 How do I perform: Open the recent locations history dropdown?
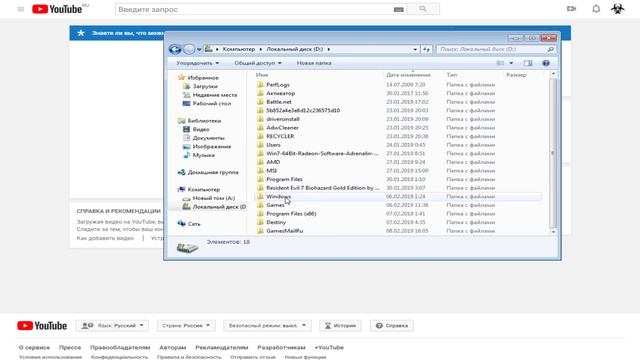199,49
